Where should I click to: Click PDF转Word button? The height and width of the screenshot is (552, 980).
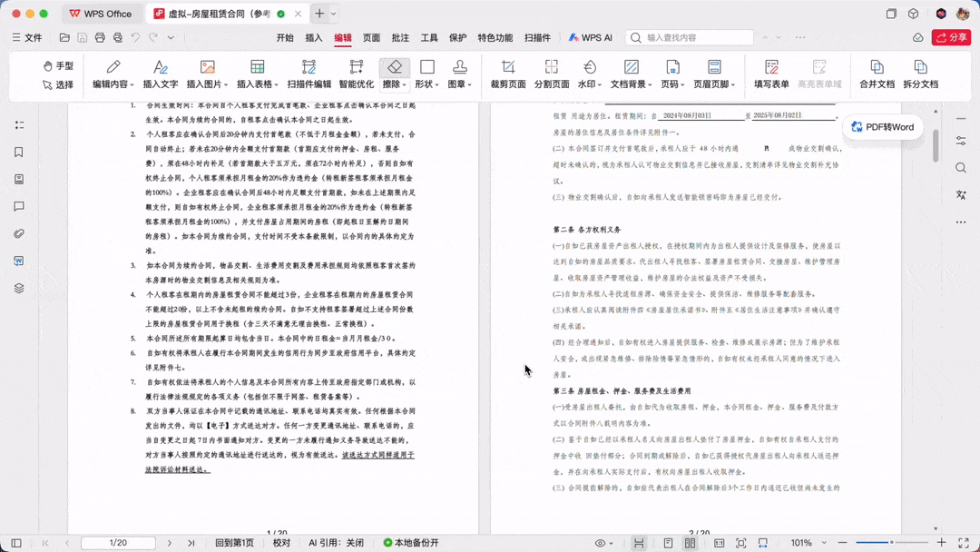[883, 127]
